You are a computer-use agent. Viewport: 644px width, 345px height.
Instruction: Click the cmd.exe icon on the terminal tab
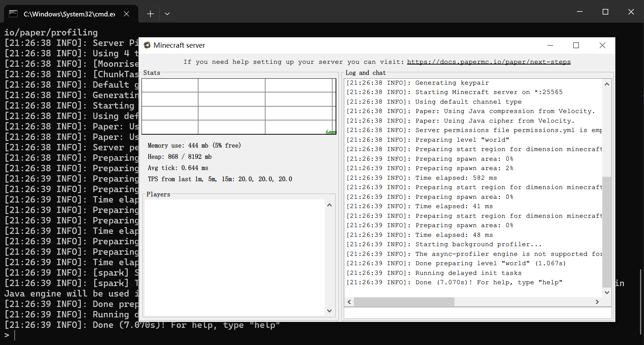[x=13, y=13]
